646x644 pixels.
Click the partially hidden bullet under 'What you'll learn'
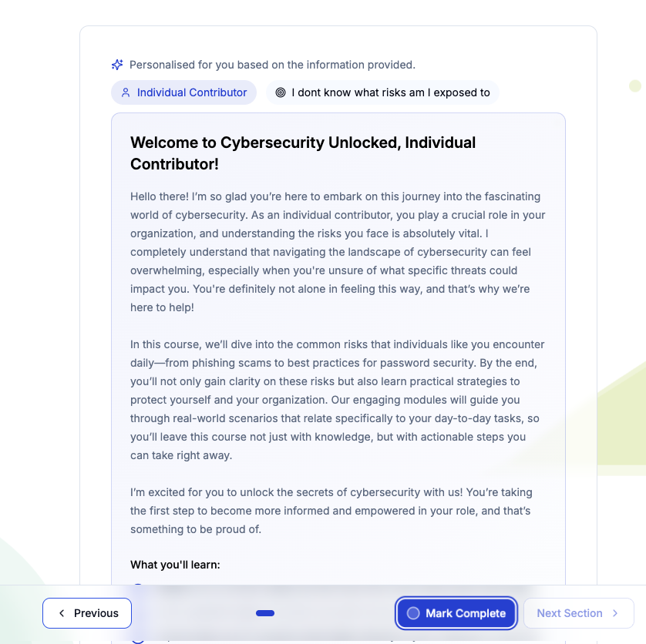click(138, 585)
